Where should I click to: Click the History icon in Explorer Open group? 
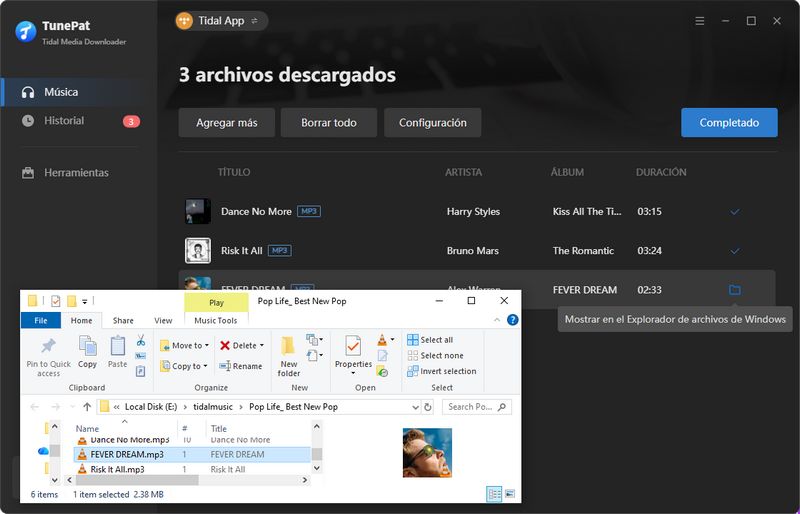[x=383, y=371]
